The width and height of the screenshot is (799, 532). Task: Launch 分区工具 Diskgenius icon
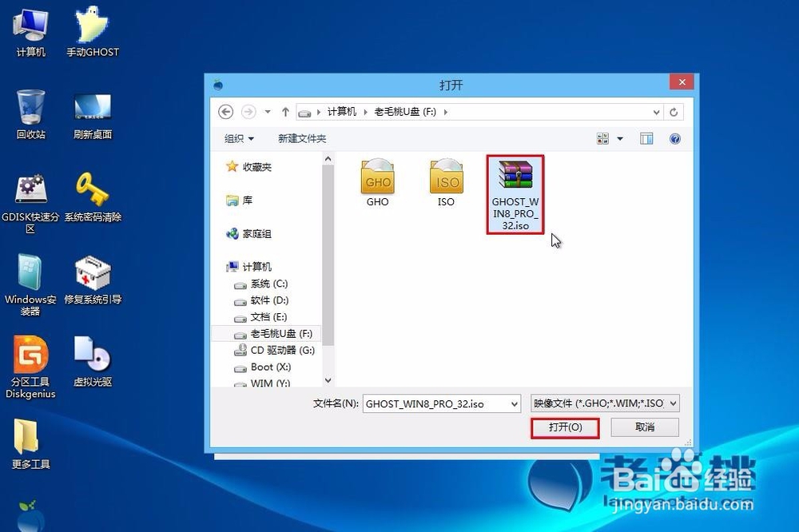[30, 367]
